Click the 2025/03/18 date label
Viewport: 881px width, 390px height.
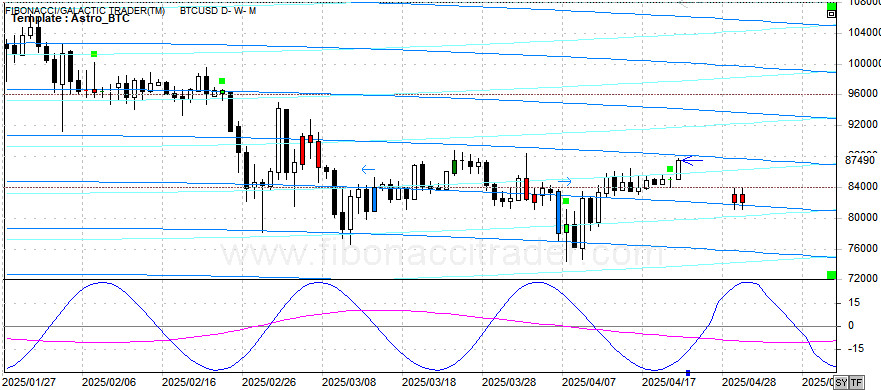pos(429,382)
